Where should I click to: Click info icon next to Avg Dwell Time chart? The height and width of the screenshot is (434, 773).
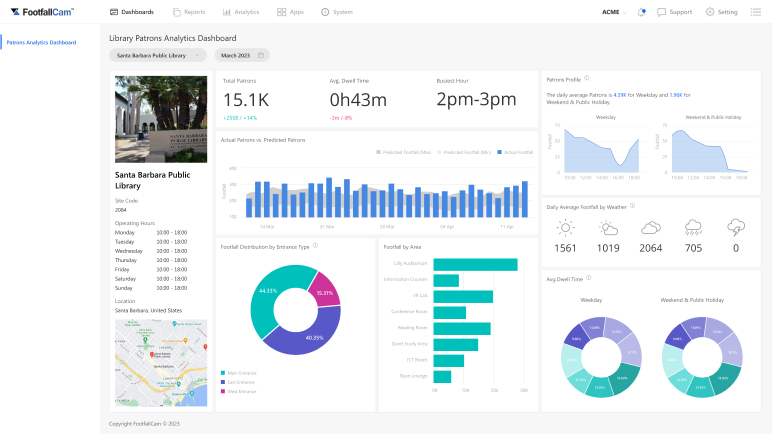pos(589,278)
